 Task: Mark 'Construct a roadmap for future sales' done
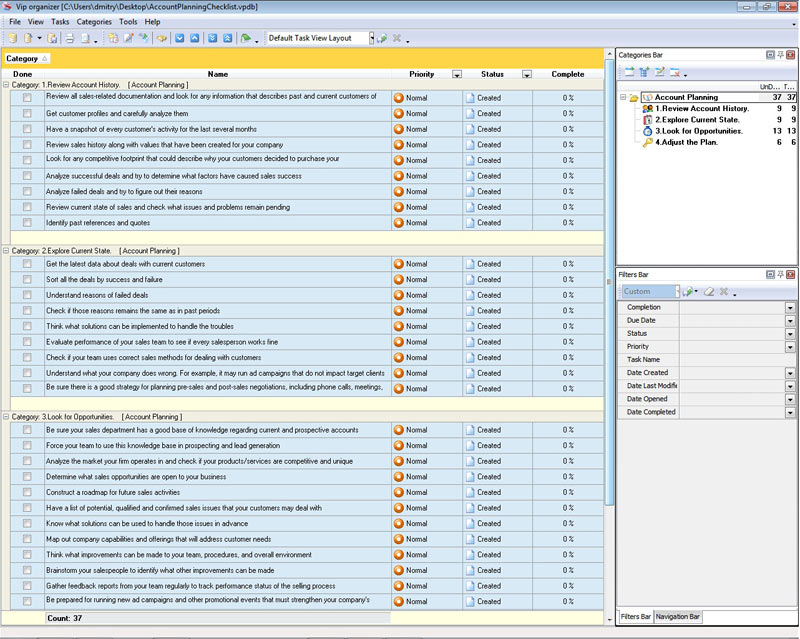27,493
